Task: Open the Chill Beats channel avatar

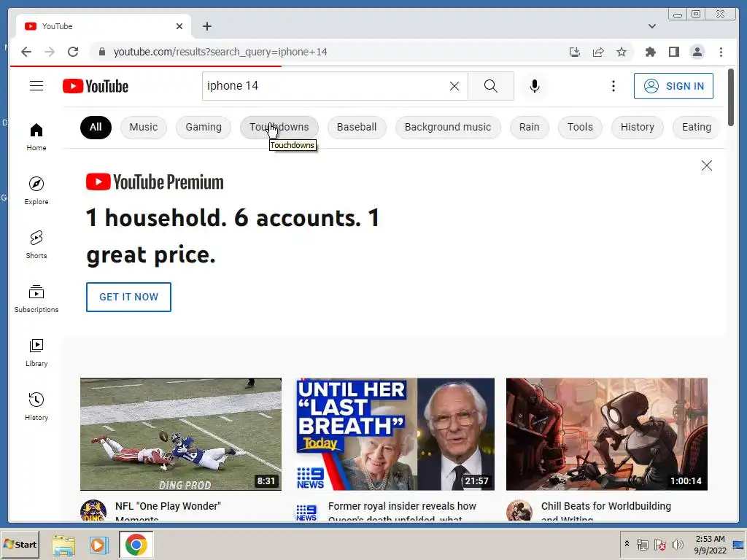Action: [x=519, y=510]
